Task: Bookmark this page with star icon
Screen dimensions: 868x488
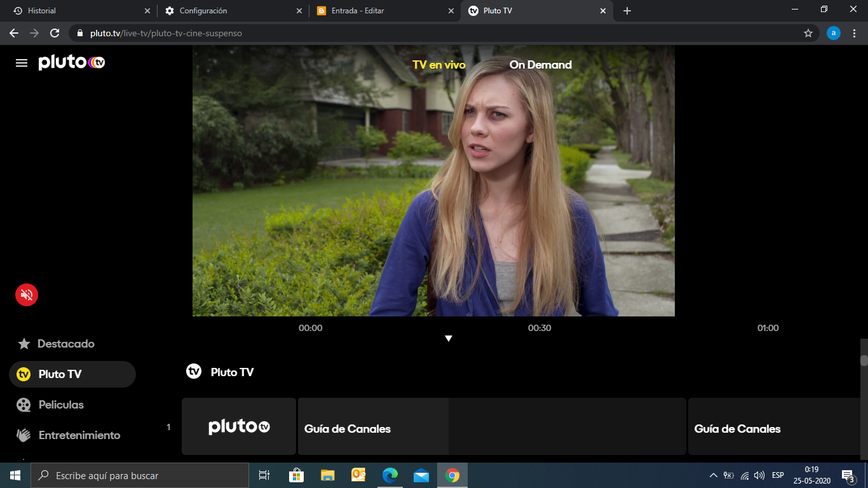Action: point(808,33)
